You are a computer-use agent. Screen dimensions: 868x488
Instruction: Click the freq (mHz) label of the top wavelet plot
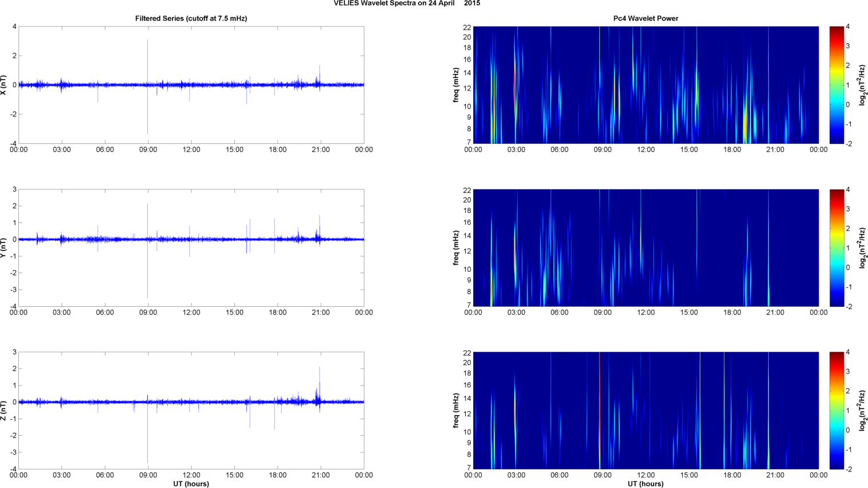click(456, 85)
